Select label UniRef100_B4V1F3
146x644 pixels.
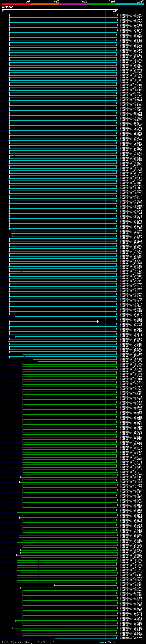click(131, 543)
